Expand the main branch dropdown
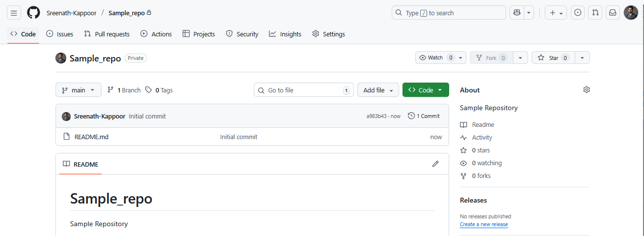The width and height of the screenshot is (644, 236). coord(79,90)
